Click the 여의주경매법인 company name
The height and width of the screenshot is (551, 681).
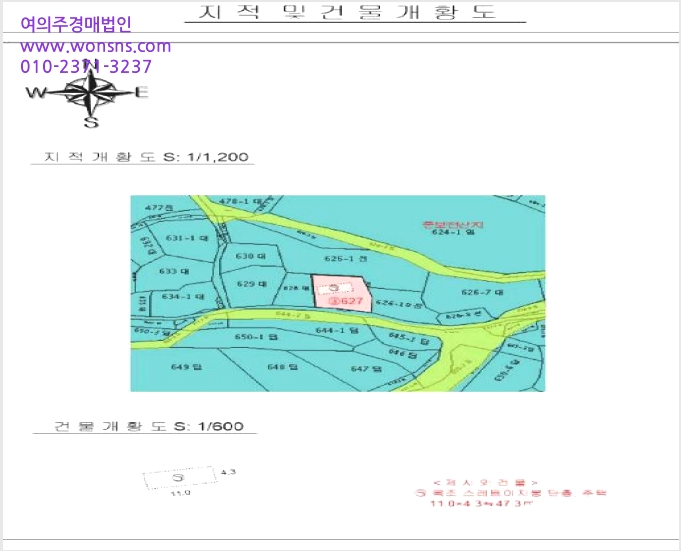pos(76,24)
